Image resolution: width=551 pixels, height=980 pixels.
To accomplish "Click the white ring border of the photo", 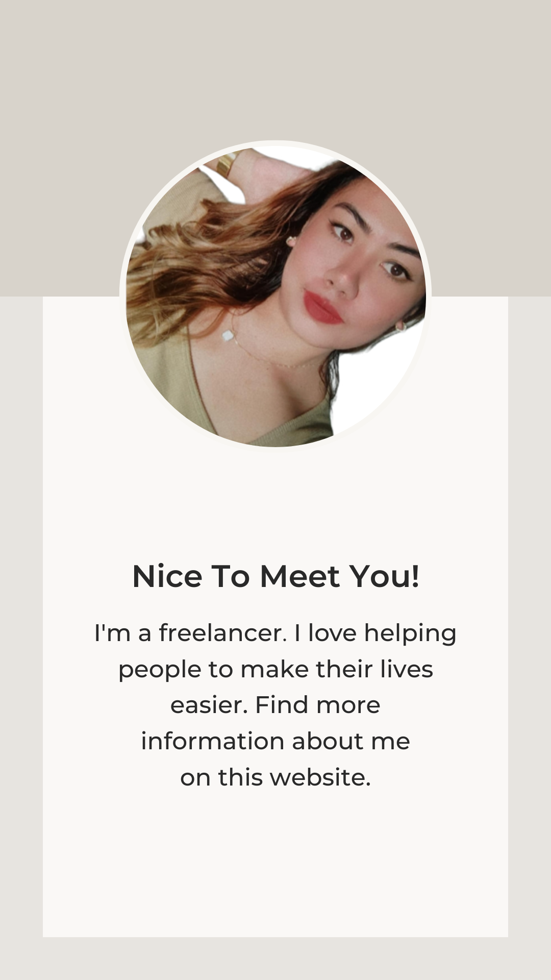I will tap(275, 143).
